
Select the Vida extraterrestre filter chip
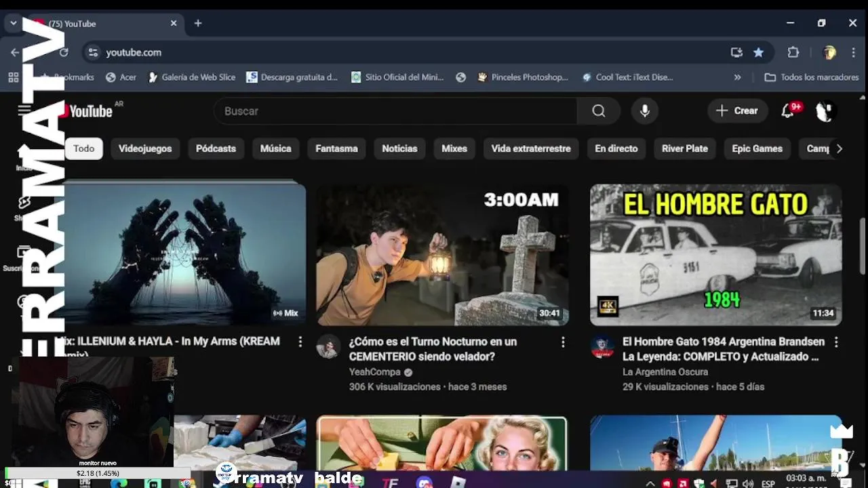[x=531, y=148]
